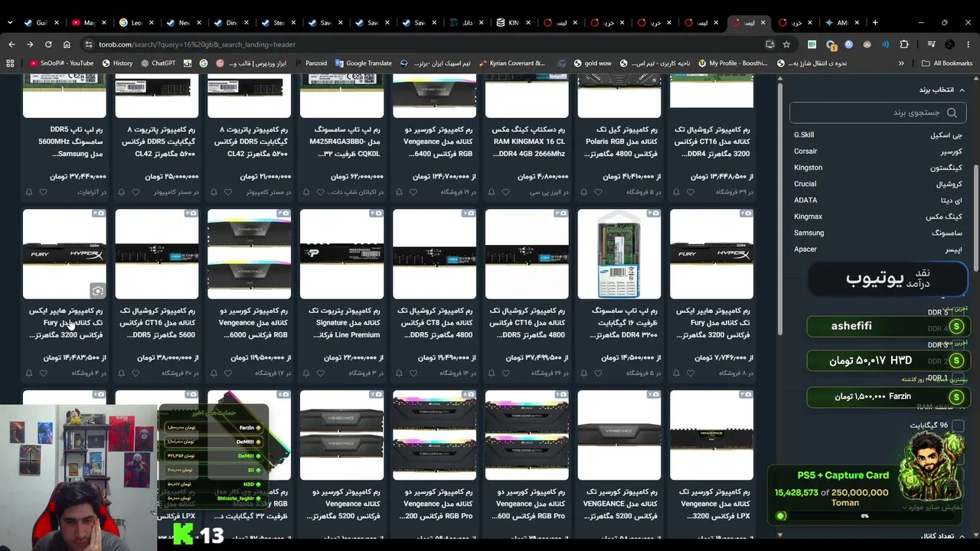Screen dimensions: 980x551
Task: Open the Kyrian Covenant bookmark
Action: pos(511,64)
